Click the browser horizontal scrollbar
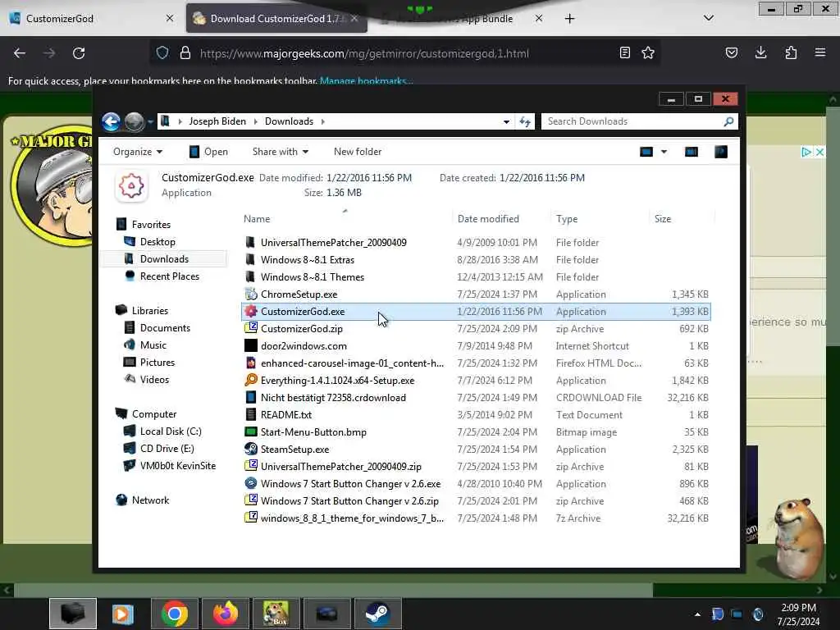The height and width of the screenshot is (630, 840). pyautogui.click(x=333, y=591)
